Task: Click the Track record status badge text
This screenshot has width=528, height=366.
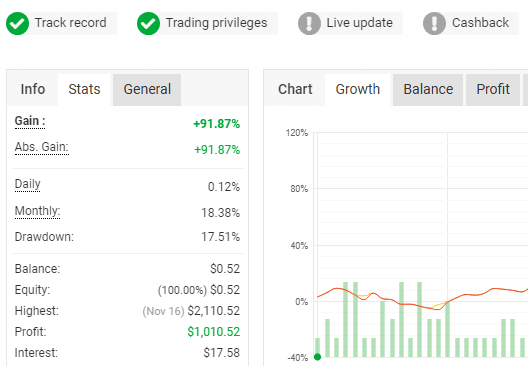Action: coord(70,23)
